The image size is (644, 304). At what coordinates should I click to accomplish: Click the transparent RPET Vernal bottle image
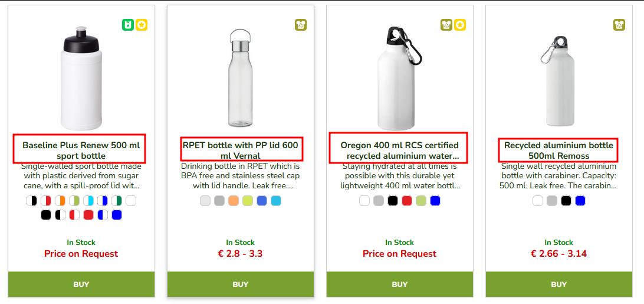click(240, 78)
